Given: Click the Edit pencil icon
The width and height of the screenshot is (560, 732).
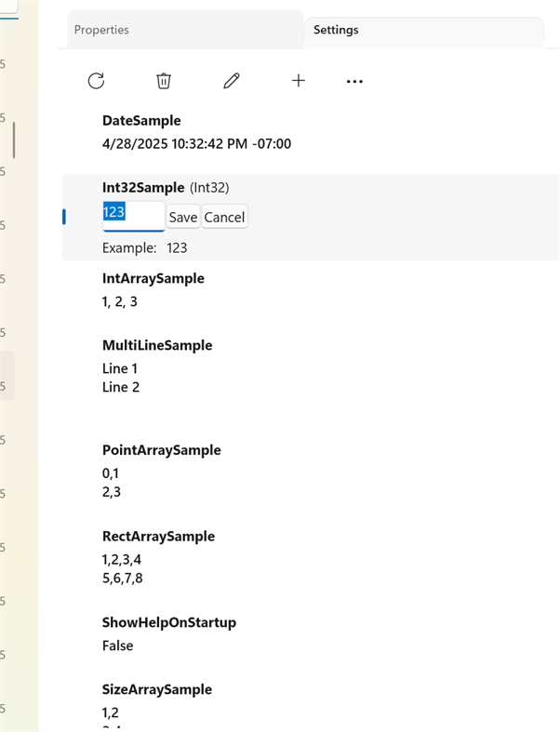Looking at the screenshot, I should pyautogui.click(x=232, y=81).
